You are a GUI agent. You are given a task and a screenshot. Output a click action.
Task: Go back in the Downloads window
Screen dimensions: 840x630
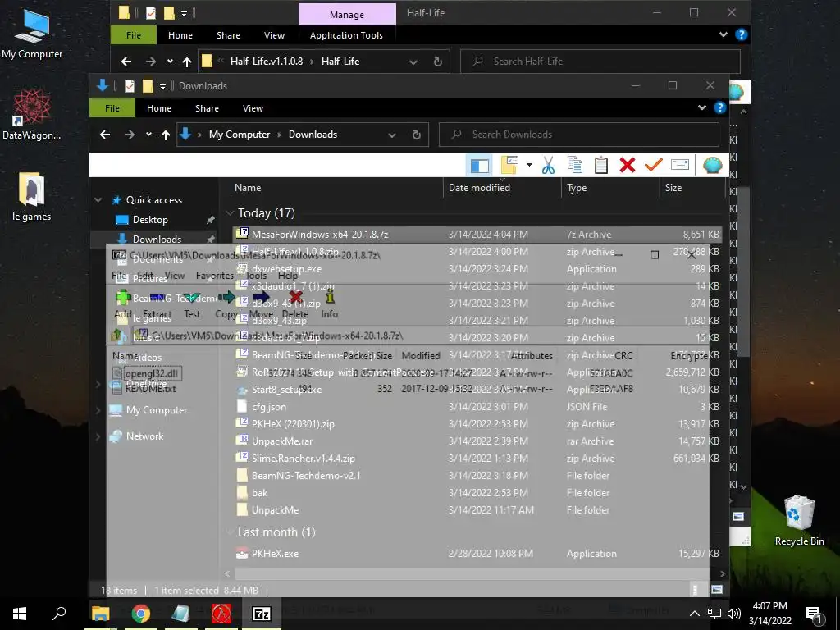coord(105,135)
